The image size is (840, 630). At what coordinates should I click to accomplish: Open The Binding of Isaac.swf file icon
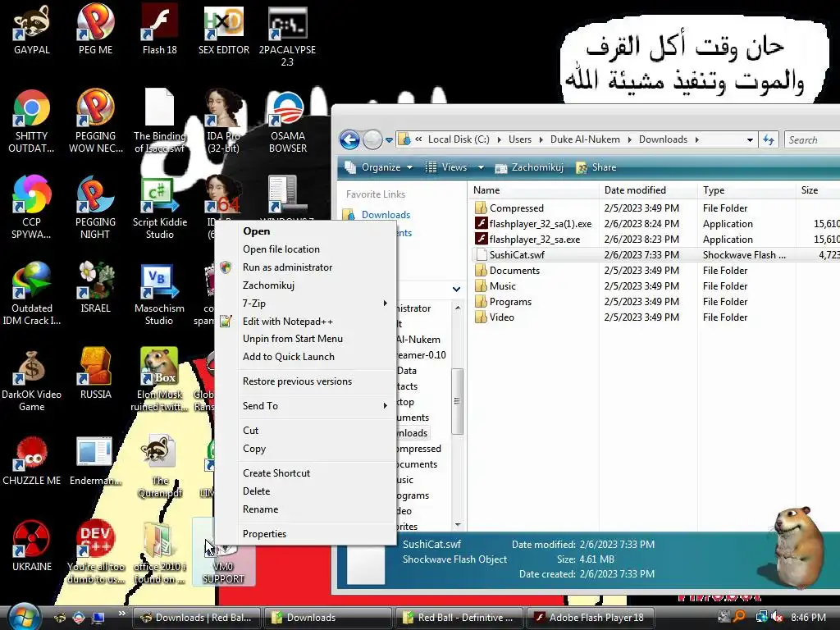160,121
